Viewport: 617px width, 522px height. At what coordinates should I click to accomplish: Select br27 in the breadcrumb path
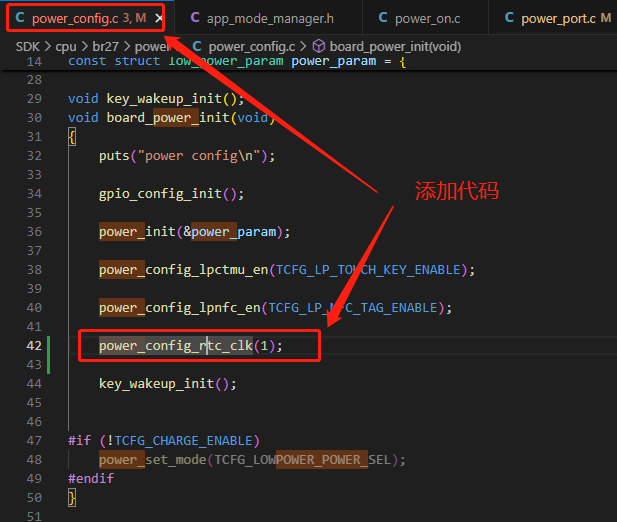click(x=105, y=47)
